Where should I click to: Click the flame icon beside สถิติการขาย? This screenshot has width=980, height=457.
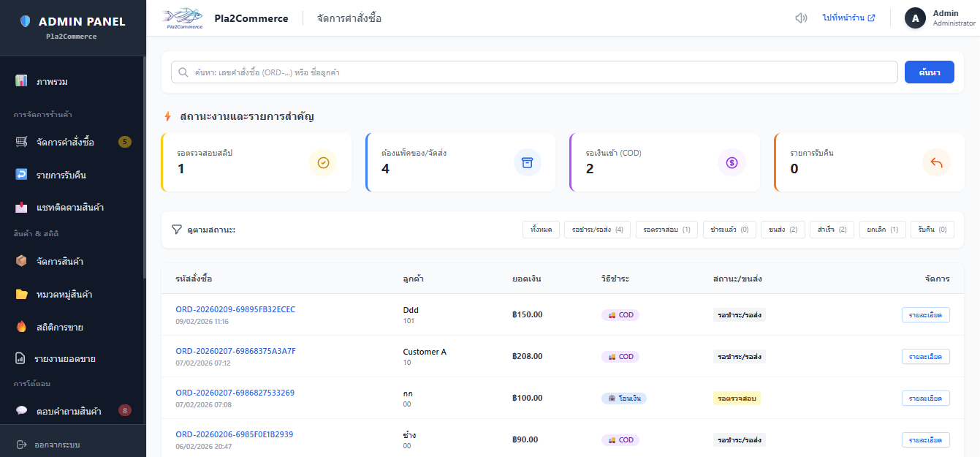pyautogui.click(x=21, y=327)
